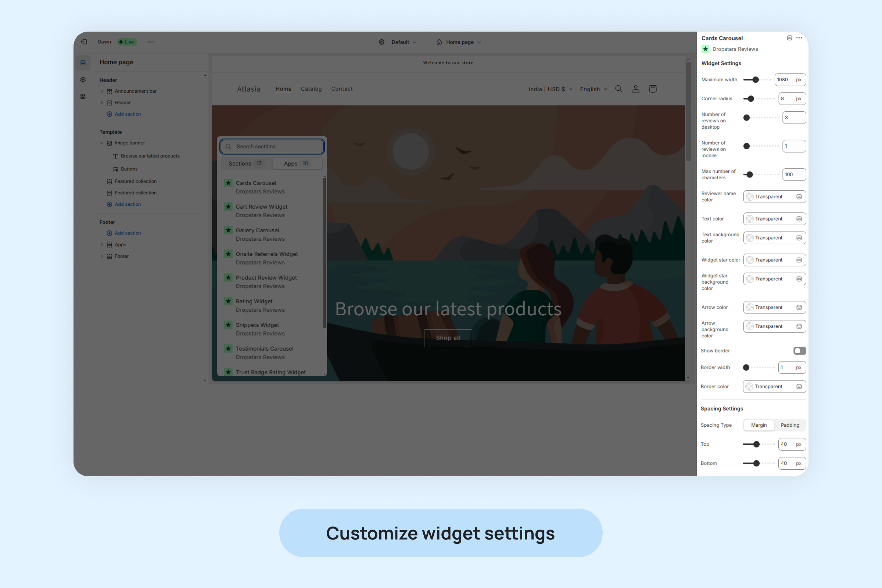Open the Home page template dropdown
This screenshot has height=588, width=882.
pos(459,42)
